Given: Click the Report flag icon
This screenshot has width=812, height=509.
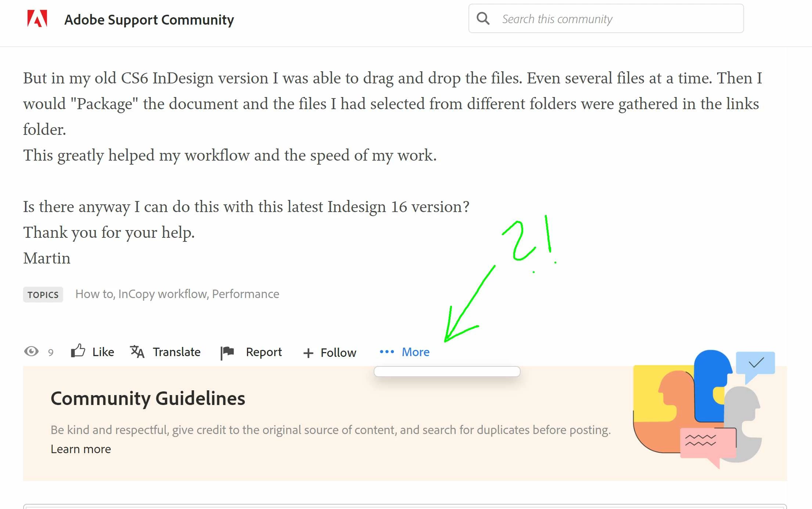Looking at the screenshot, I should (227, 352).
